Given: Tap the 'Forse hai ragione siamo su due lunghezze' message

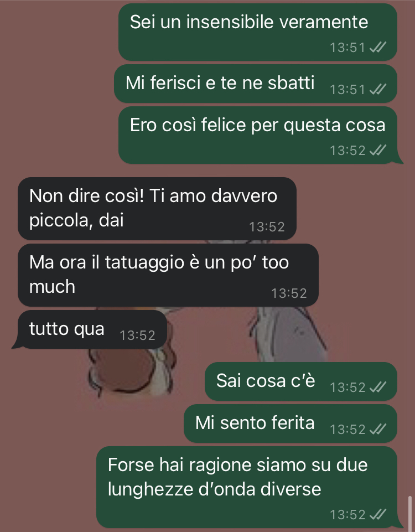Looking at the screenshot, I should click(247, 487).
